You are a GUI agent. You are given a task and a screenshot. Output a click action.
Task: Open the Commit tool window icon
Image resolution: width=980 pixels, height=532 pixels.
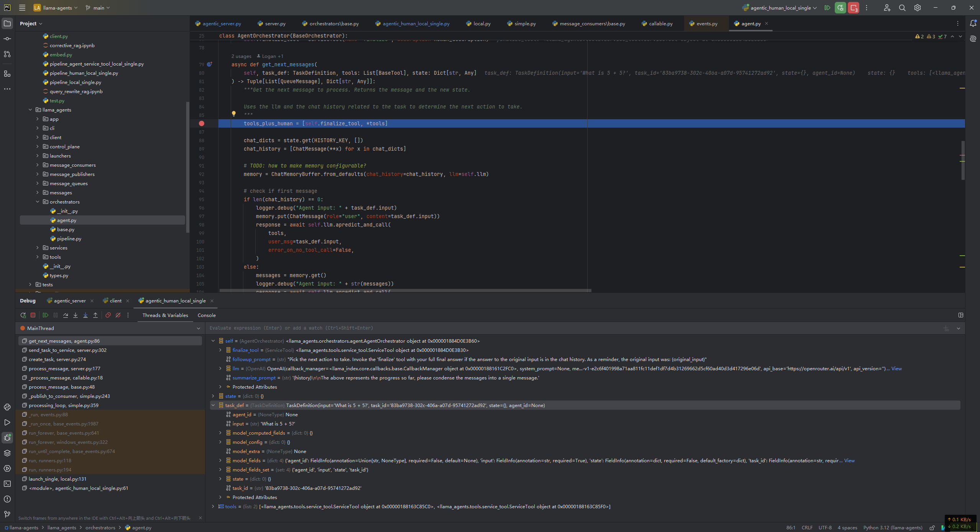7,39
